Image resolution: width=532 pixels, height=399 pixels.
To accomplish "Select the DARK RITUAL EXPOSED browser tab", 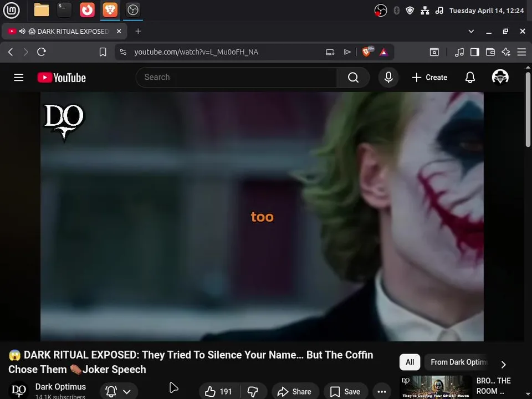I will click(x=64, y=31).
